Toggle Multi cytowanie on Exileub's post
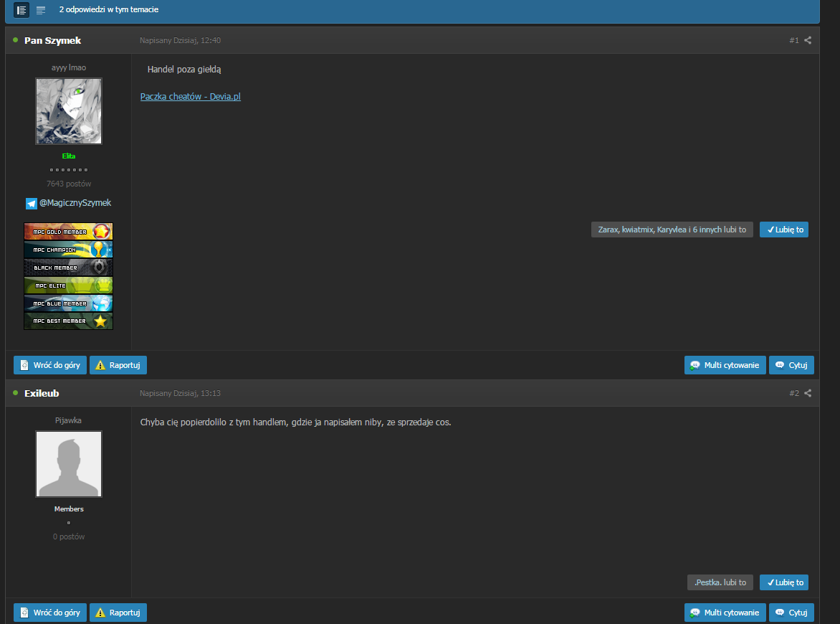This screenshot has height=624, width=840. (x=725, y=613)
